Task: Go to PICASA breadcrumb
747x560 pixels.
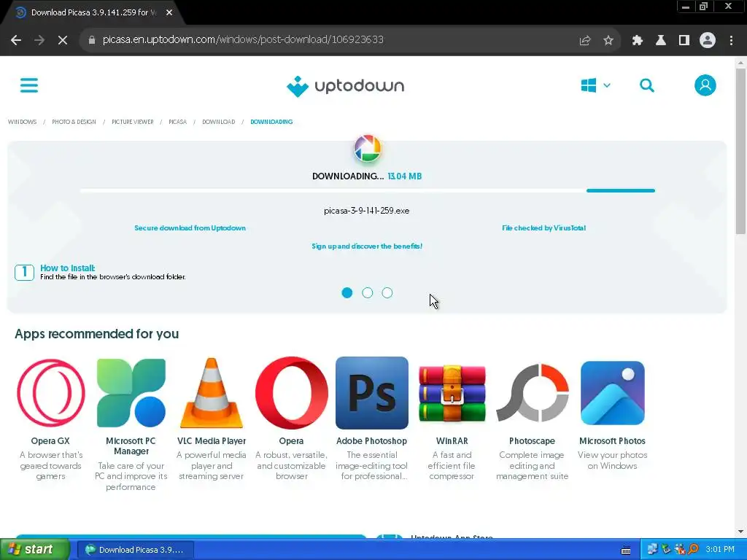Action: [x=178, y=122]
